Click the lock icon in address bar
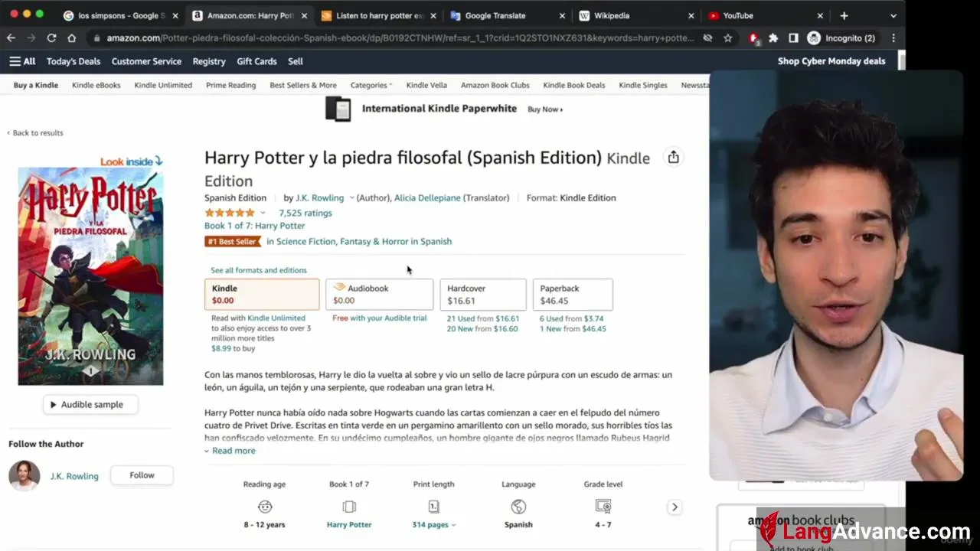Viewport: 980px width, 551px height. pos(96,37)
